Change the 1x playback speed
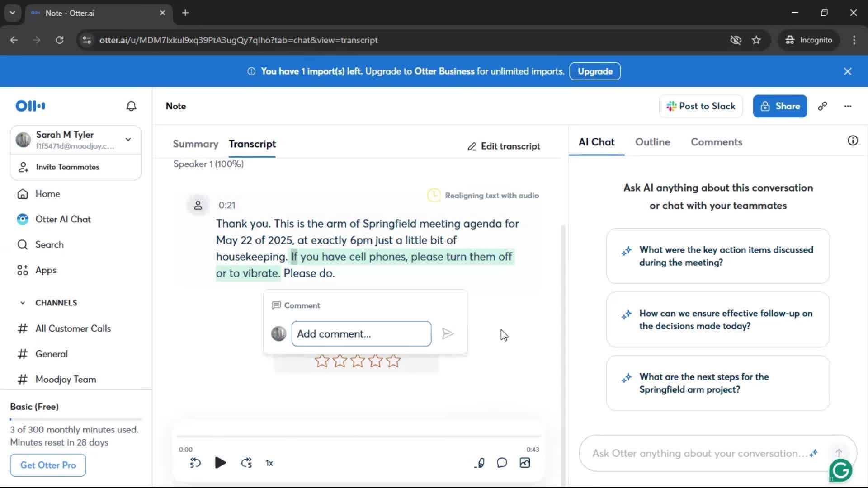 [269, 463]
